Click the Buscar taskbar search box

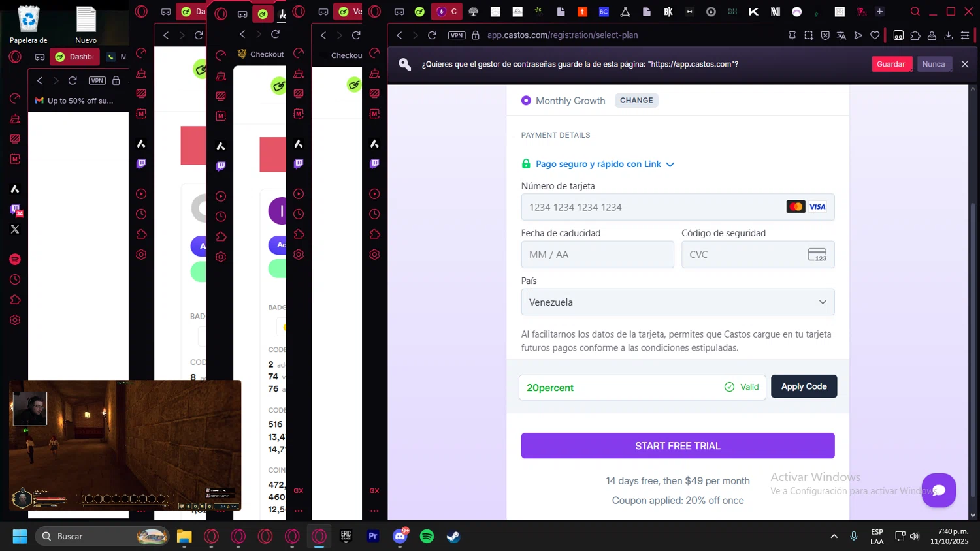102,536
